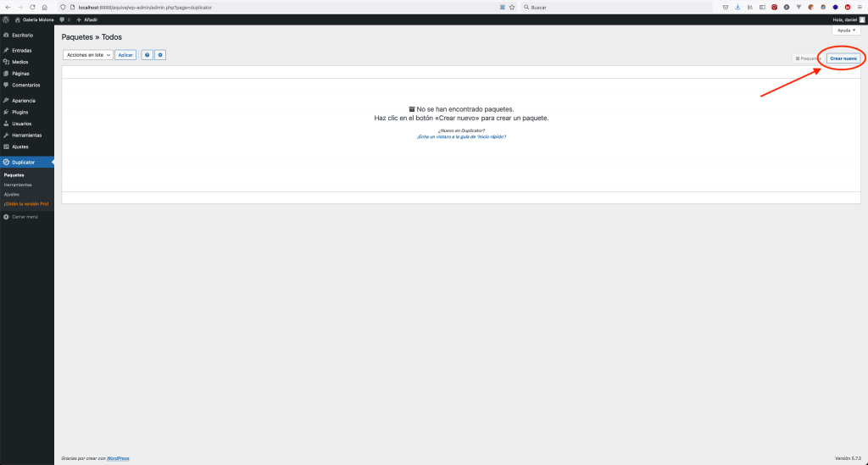The width and height of the screenshot is (868, 465).
Task: Open main Ajustes sidebar menu
Action: click(x=27, y=147)
